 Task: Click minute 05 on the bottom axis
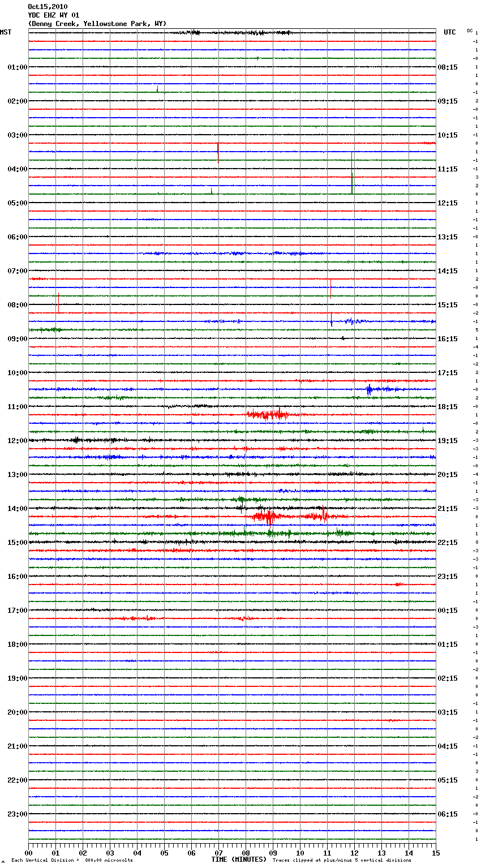[x=164, y=853]
